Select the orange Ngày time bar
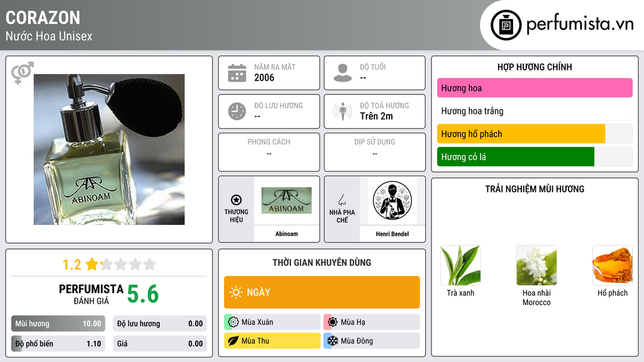 [x=322, y=292]
